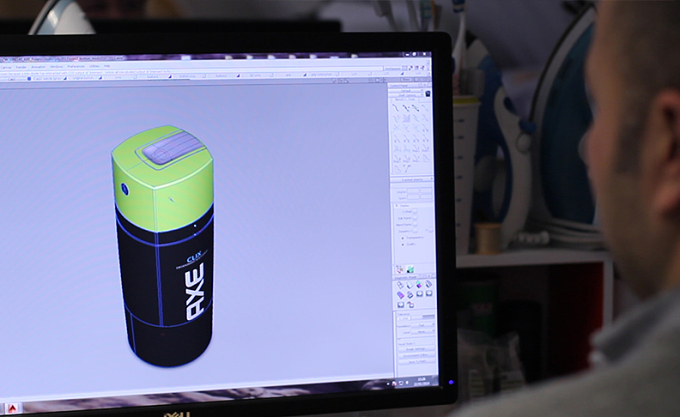The height and width of the screenshot is (417, 680).
Task: Click the AXE deodorant can model in the viewport
Action: click(x=164, y=246)
